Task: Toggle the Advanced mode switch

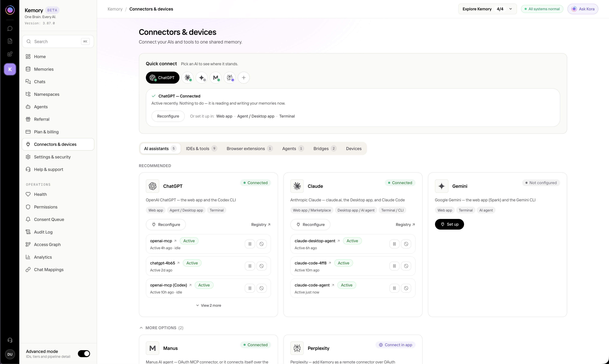Action: coord(84,354)
